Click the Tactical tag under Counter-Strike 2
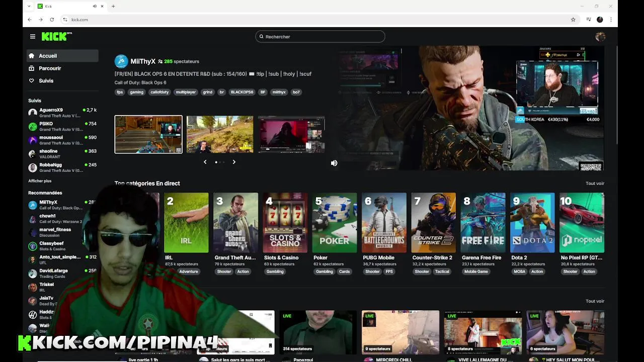 click(x=442, y=271)
